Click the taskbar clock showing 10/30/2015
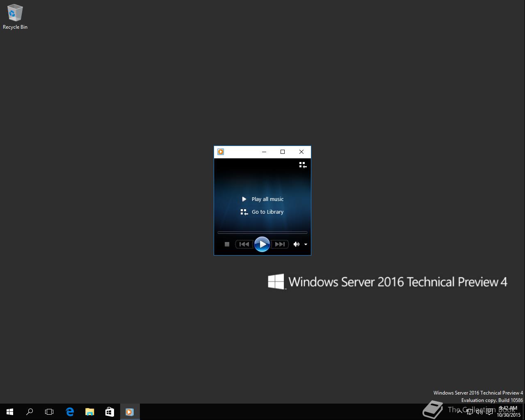The width and height of the screenshot is (525, 420). tap(509, 412)
